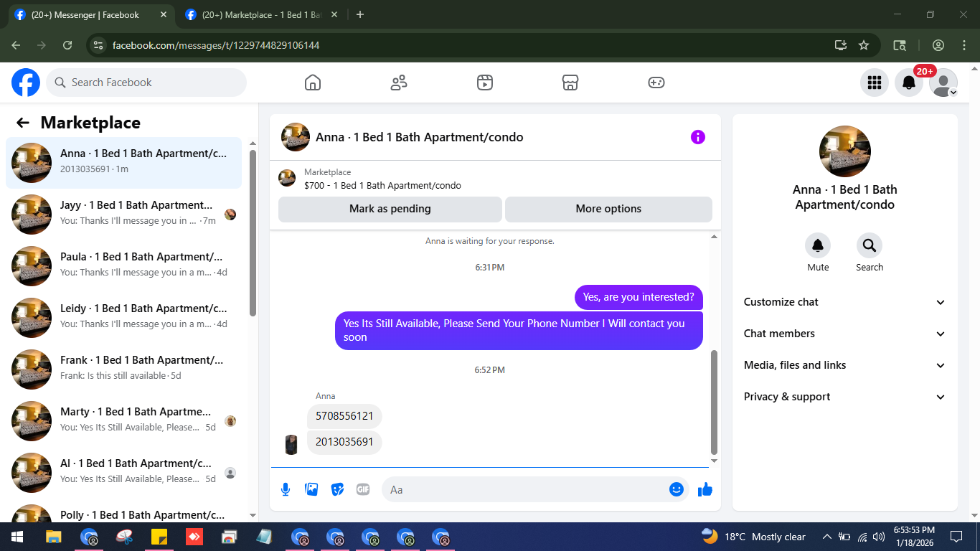The height and width of the screenshot is (551, 980).
Task: Click the chat messages scrollbar
Action: pyautogui.click(x=714, y=402)
